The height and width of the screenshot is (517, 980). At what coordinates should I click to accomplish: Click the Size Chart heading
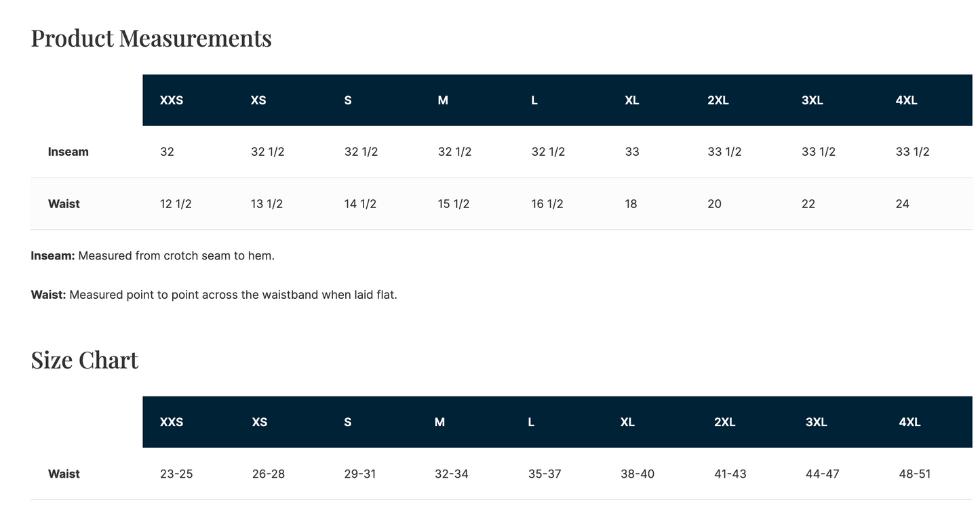coord(85,360)
